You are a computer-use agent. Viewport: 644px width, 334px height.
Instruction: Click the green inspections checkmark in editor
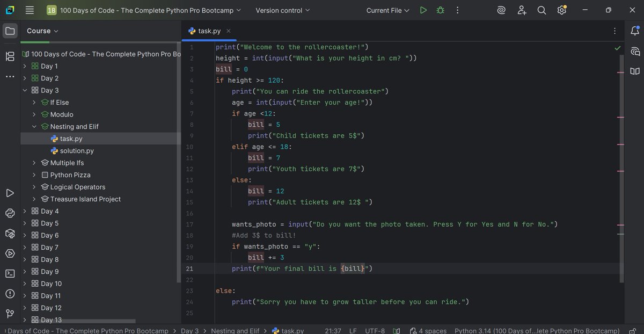tap(618, 48)
